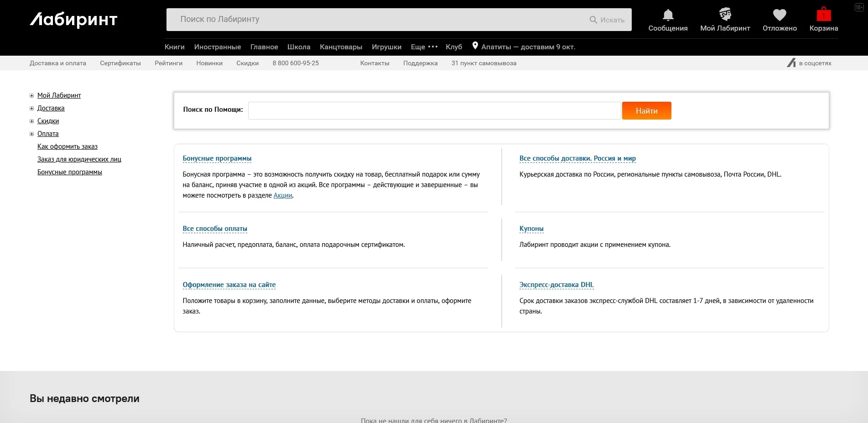
Task: Click the main Поиск по Лабиринту search field
Action: [x=379, y=20]
